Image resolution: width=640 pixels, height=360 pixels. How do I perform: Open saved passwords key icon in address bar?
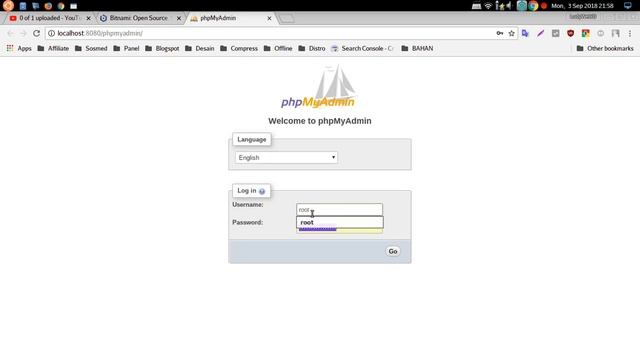coord(500,33)
